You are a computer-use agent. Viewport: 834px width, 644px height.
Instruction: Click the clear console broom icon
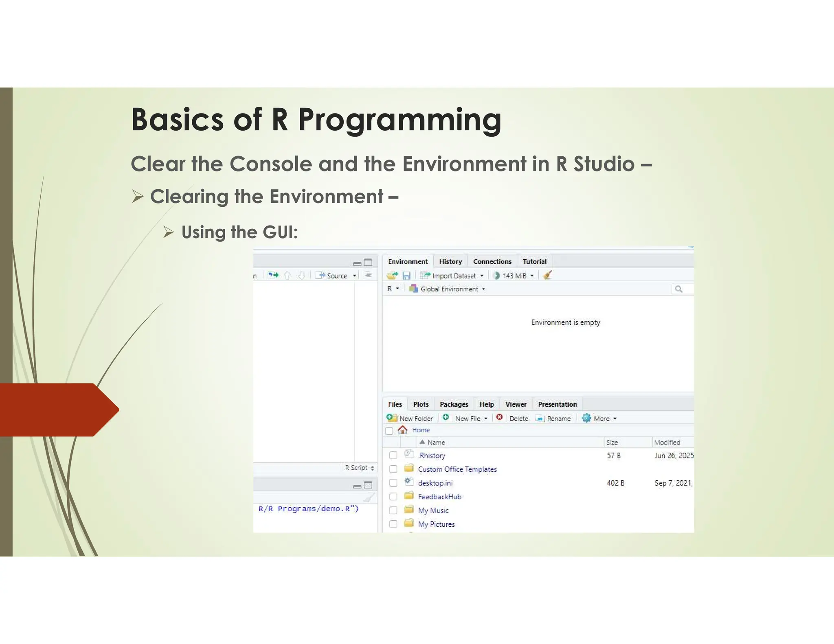coord(369,498)
